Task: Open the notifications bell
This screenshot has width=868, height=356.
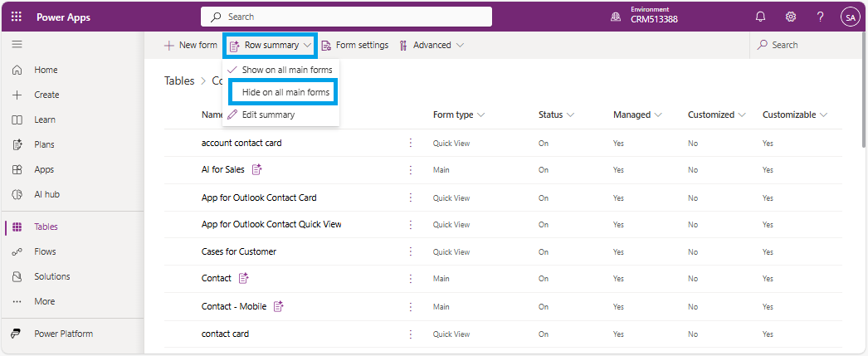Action: coord(760,17)
